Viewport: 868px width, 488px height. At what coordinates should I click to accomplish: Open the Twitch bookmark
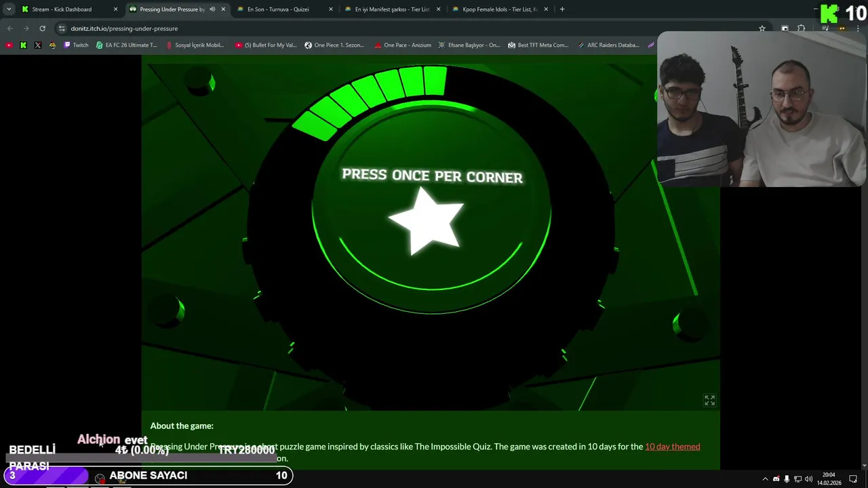click(76, 45)
